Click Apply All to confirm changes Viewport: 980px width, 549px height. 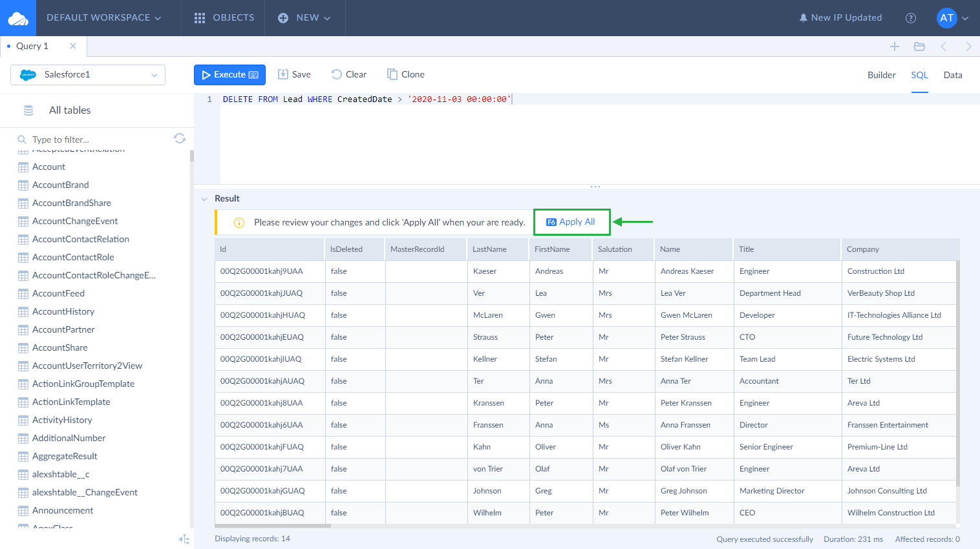tap(571, 222)
